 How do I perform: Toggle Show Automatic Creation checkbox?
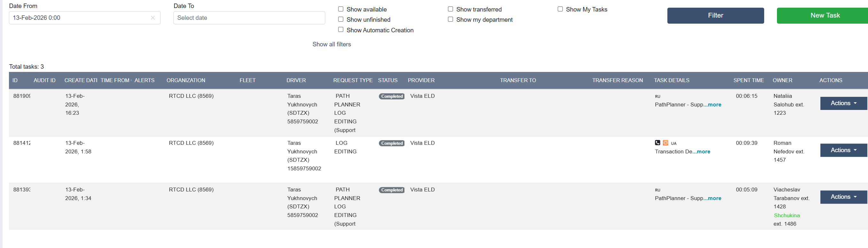(341, 30)
